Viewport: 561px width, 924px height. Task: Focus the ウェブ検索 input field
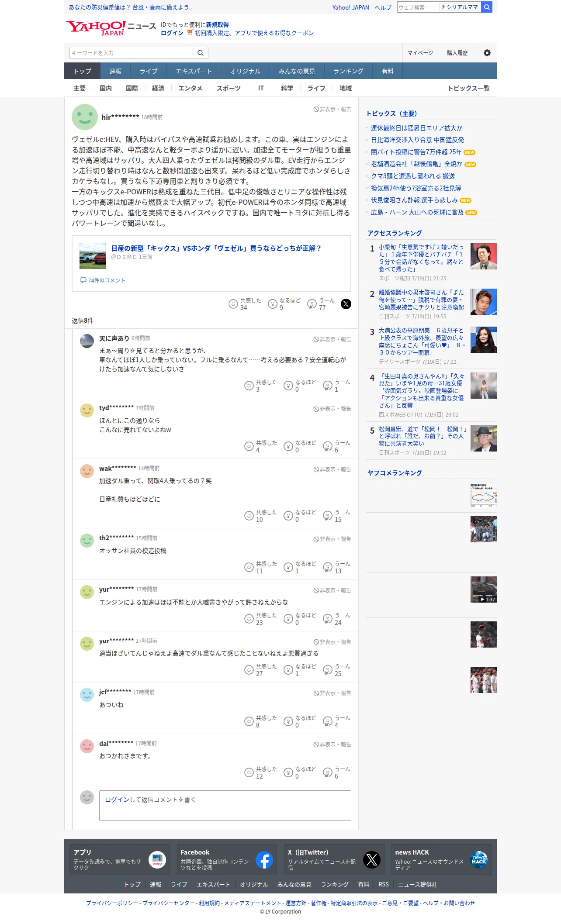tap(418, 7)
